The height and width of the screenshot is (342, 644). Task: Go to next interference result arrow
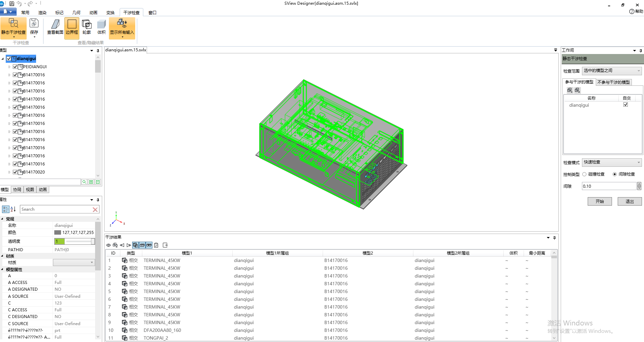pyautogui.click(x=129, y=245)
